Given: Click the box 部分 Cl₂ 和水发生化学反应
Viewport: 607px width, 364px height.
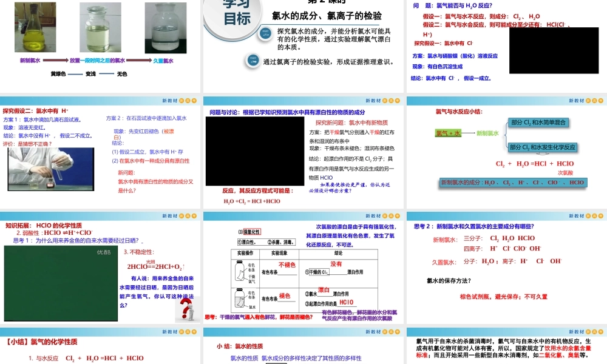Looking at the screenshot, I should [x=542, y=147].
